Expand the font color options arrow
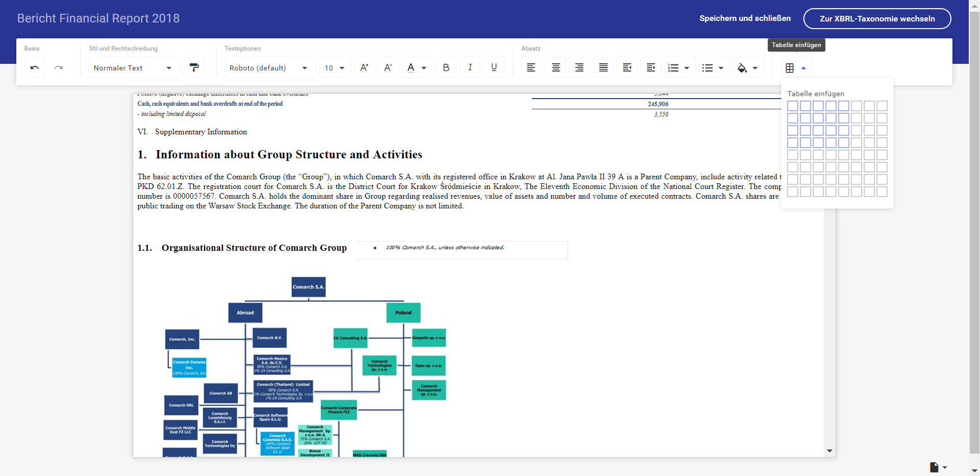Viewport: 980px width, 476px height. click(424, 68)
